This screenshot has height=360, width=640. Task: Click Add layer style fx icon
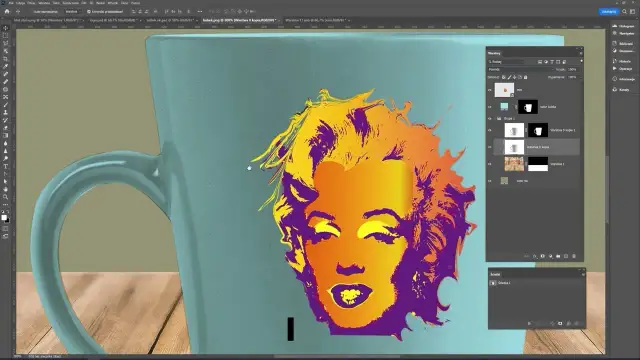point(535,256)
